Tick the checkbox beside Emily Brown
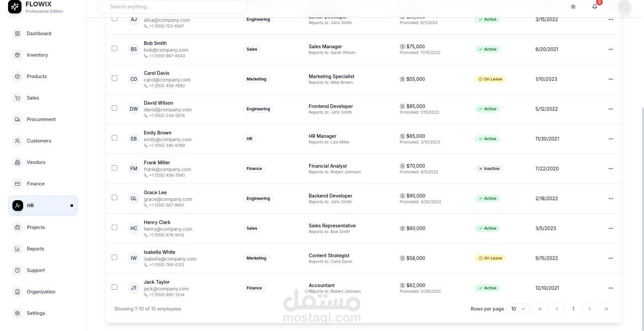The width and height of the screenshot is (644, 331). [x=114, y=138]
